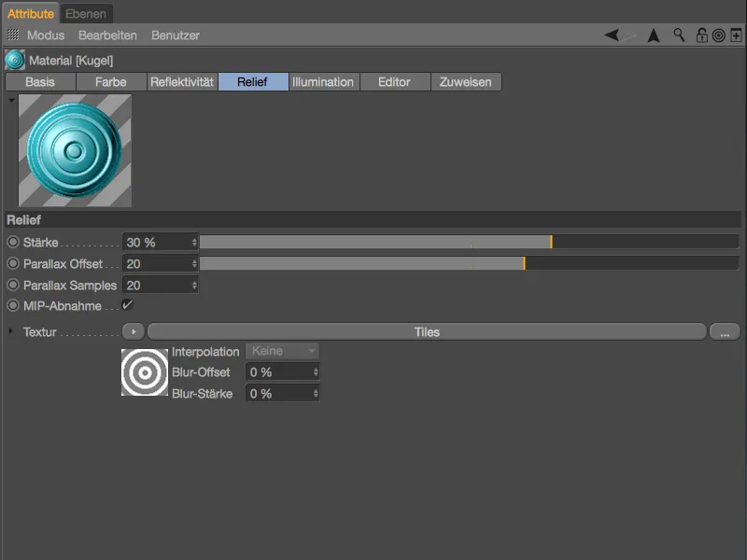This screenshot has height=560, width=747.
Task: Click the target mode icon
Action: 718,35
